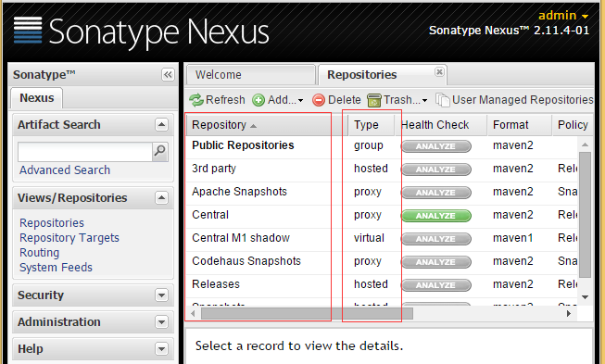Select the Codehaus Snapshots row
This screenshot has width=605, height=364.
[x=382, y=262]
